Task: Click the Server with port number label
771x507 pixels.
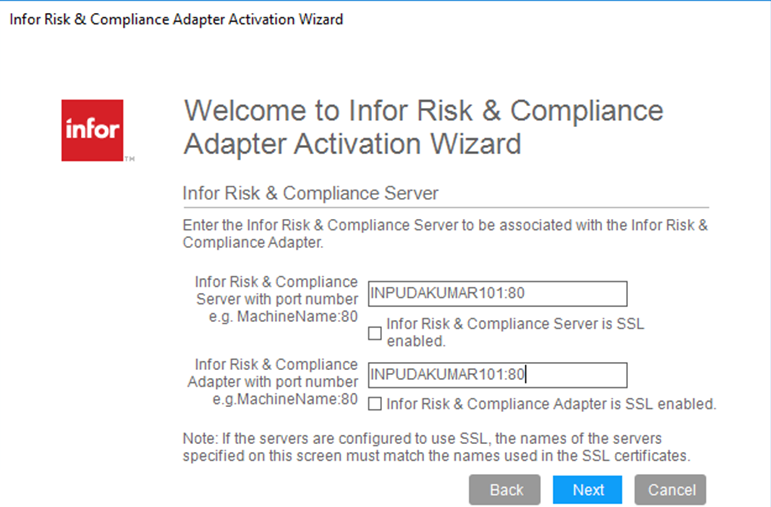Action: tap(276, 290)
